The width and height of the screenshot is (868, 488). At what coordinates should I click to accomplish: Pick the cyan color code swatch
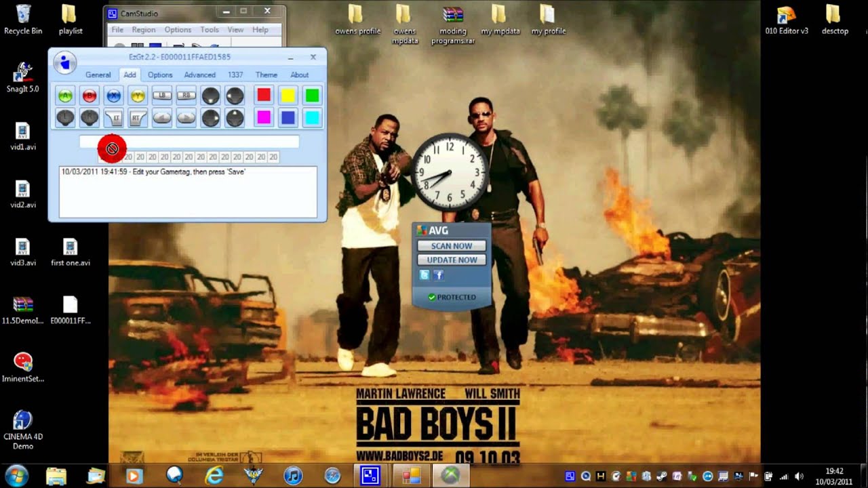click(x=312, y=118)
